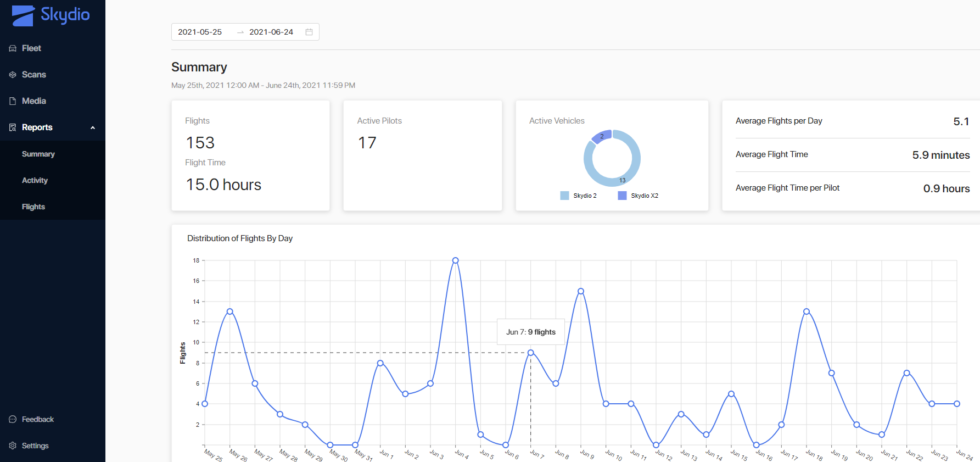Click the Jun 15 data point
The height and width of the screenshot is (462, 980).
click(731, 394)
